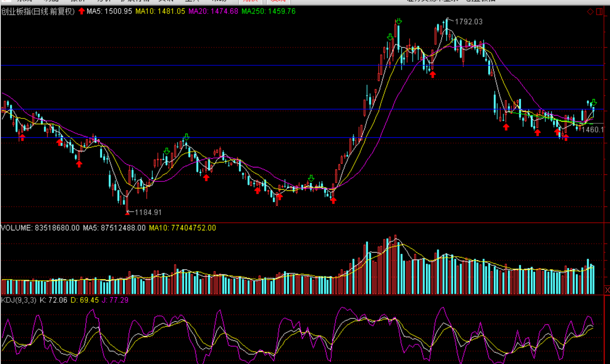Image resolution: width=610 pixels, height=364 pixels.
Task: Click the X box beside the volume panel
Action: 607,290
